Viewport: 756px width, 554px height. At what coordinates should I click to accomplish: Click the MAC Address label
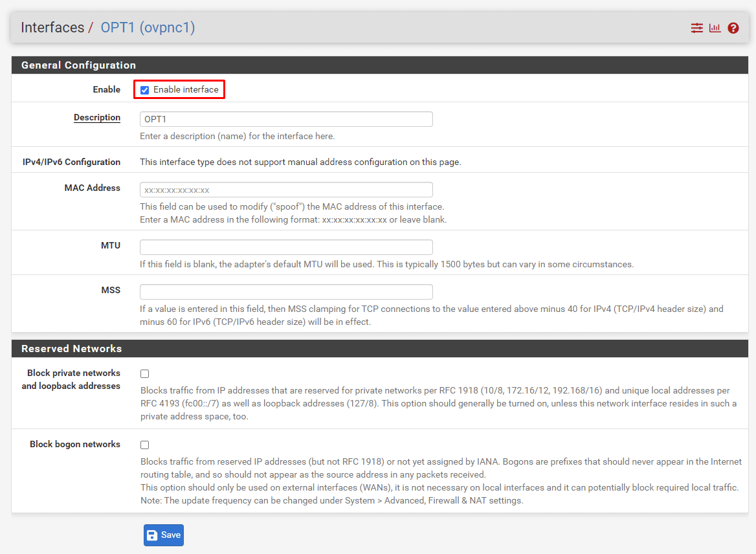93,188
